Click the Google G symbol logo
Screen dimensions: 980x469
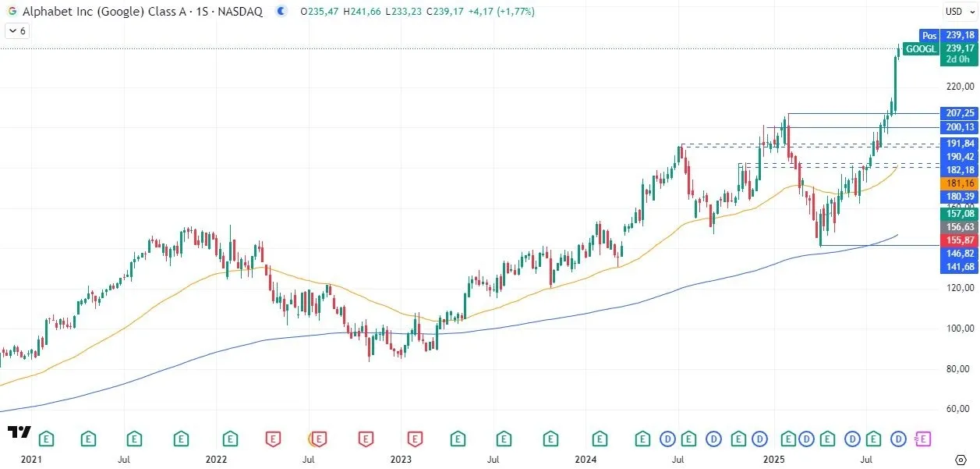click(12, 12)
